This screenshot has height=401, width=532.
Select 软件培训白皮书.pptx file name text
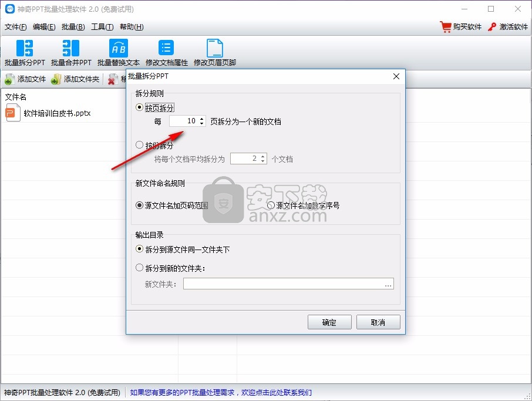57,113
